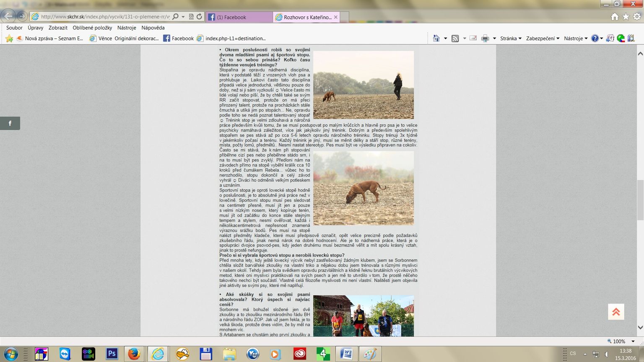The image size is (644, 362).
Task: Open the Stránka dropdown menu
Action: pos(511,38)
